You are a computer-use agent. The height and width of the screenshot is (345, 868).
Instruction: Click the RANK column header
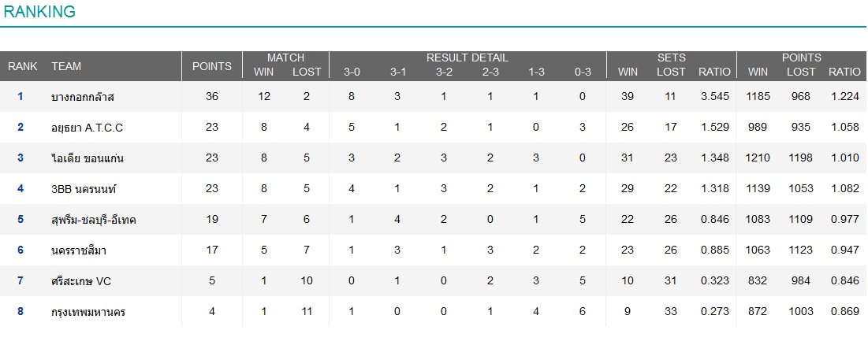23,66
